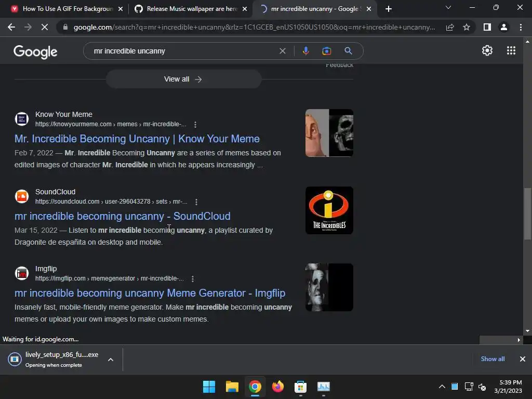Open File Explorer from taskbar

[232, 387]
